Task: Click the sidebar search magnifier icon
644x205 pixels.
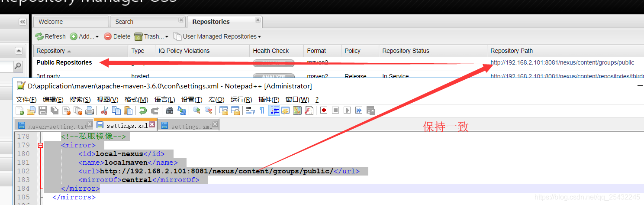Action: click(18, 66)
